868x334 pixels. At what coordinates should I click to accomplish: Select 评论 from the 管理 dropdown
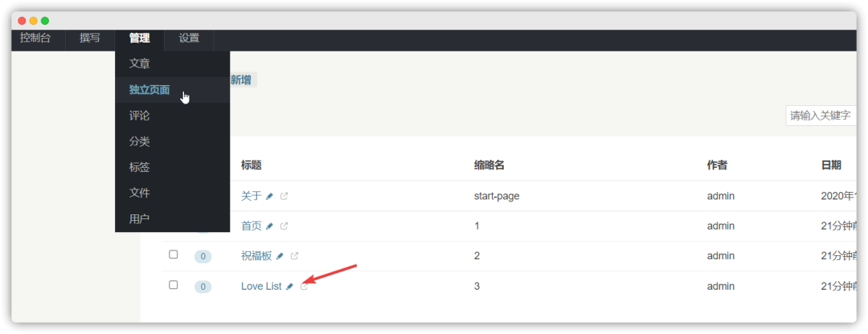[x=172, y=116]
